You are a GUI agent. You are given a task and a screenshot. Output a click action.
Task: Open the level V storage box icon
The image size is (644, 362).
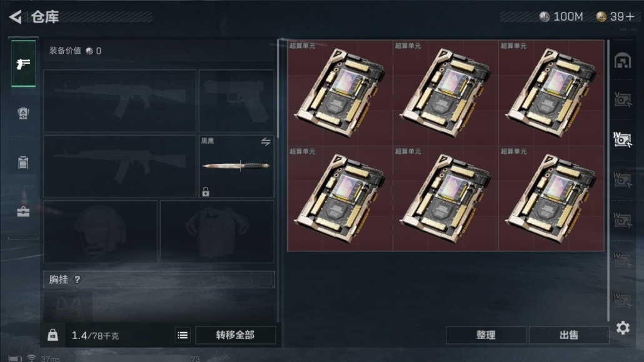623,100
